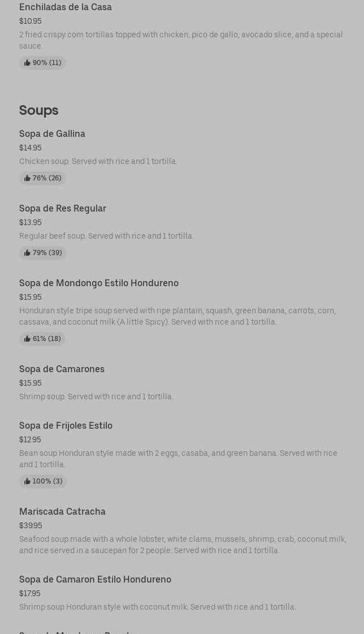Click the 76% (26) rating badge
This screenshot has height=634, width=364.
pos(43,179)
